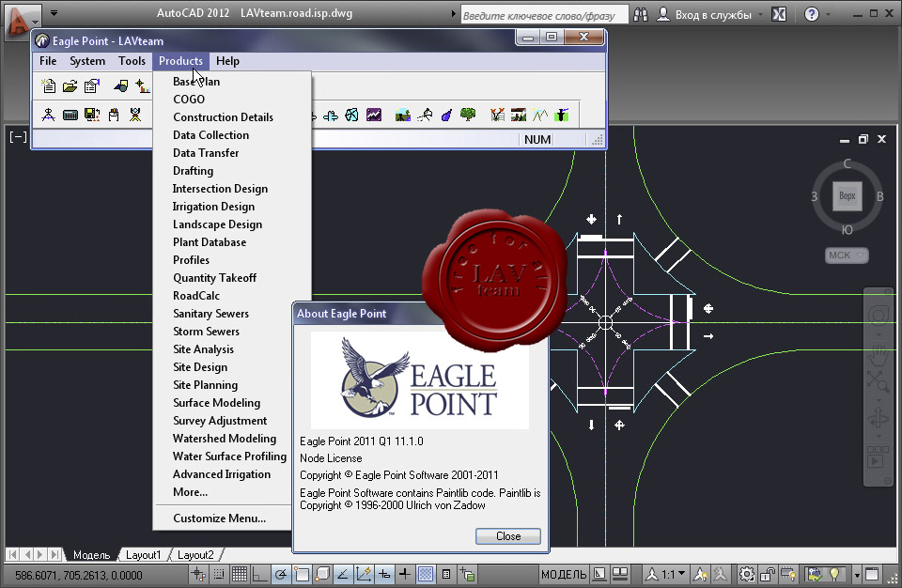Toggle Ortho Mode in status bar
Viewport: 902px width, 588px height.
click(260, 574)
